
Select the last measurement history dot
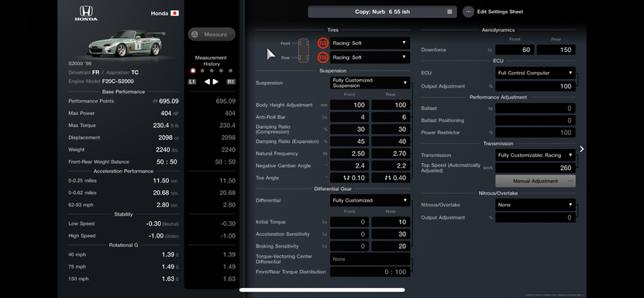[230, 71]
